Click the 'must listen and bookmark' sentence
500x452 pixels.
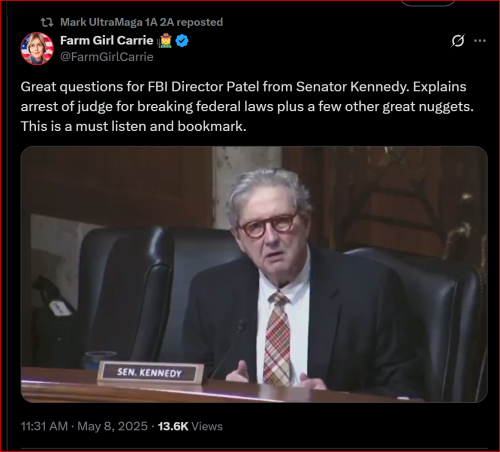pyautogui.click(x=133, y=126)
